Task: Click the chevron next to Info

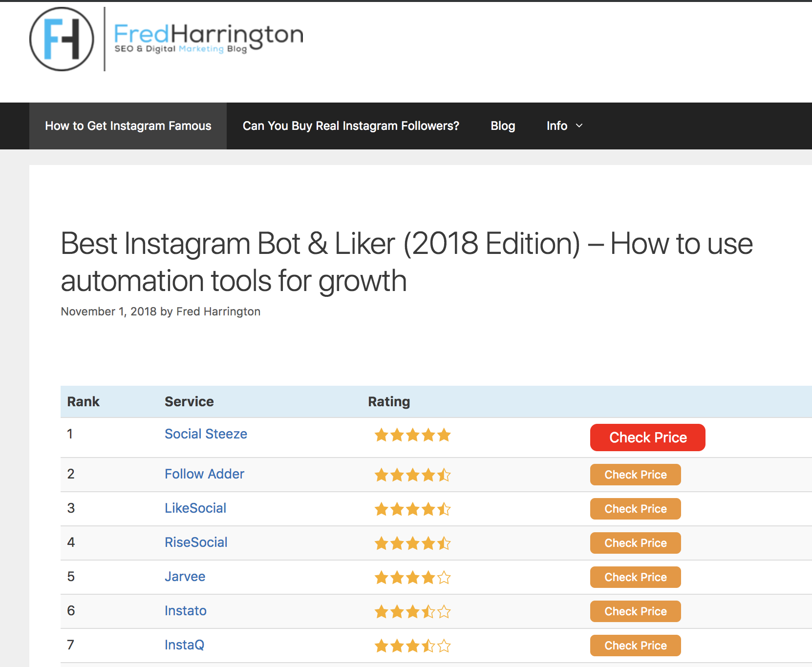Action: tap(579, 126)
